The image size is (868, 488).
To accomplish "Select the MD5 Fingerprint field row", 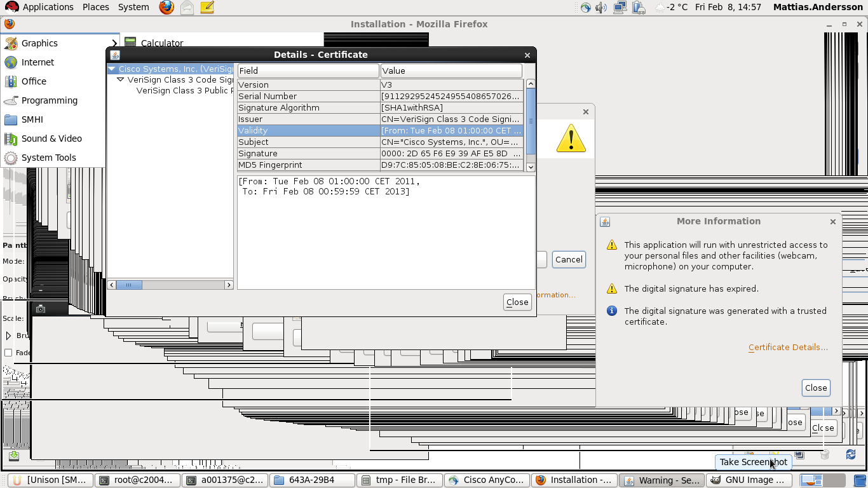I will [380, 165].
